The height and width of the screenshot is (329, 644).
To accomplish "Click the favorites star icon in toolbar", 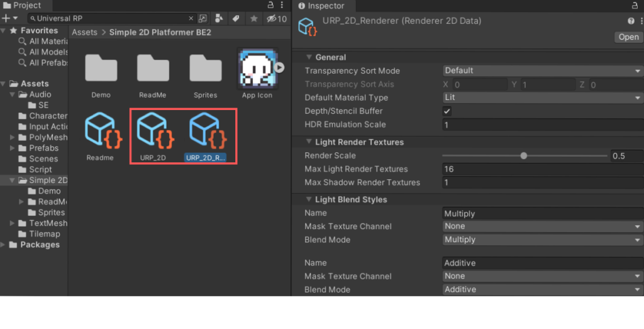I will click(253, 18).
